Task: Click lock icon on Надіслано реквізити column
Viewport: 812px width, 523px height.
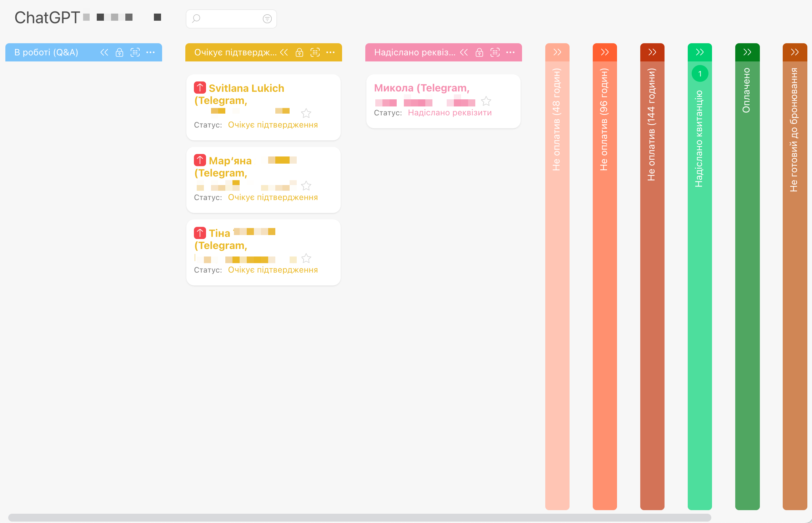Action: (479, 53)
